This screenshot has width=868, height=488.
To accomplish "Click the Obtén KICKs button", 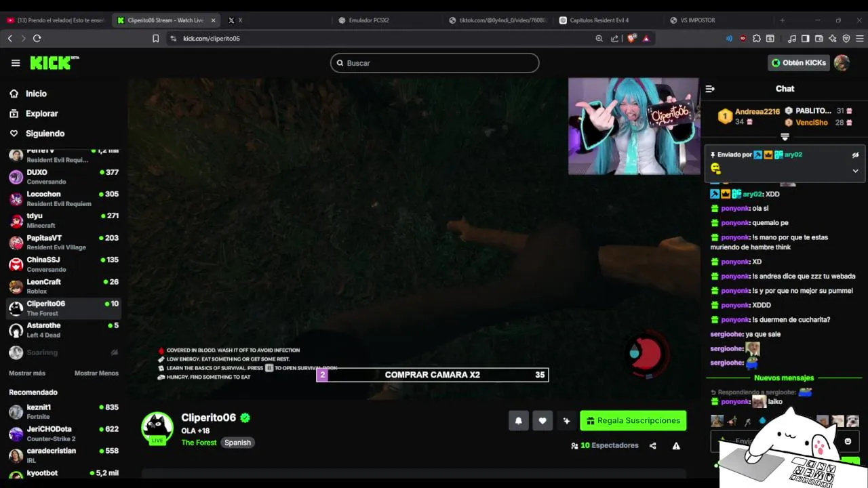I will coord(799,63).
